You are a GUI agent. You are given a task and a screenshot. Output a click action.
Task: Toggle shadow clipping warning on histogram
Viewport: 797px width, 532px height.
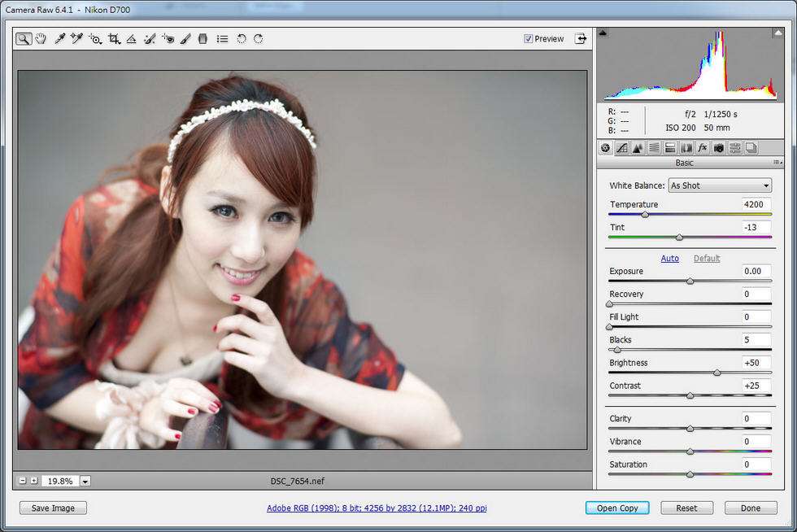(603, 33)
